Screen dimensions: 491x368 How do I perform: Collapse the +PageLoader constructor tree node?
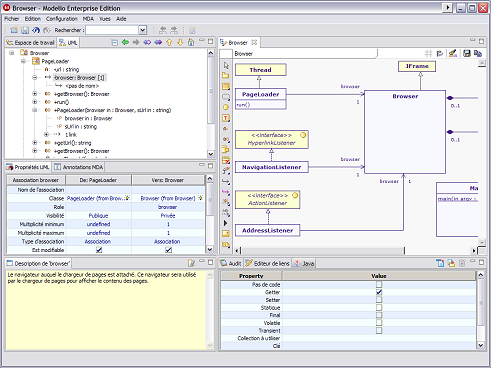[x=35, y=110]
